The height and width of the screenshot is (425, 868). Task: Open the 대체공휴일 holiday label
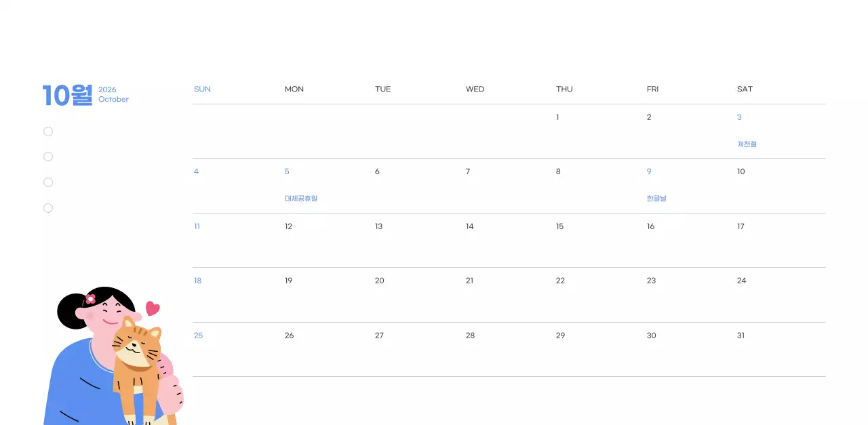[301, 199]
